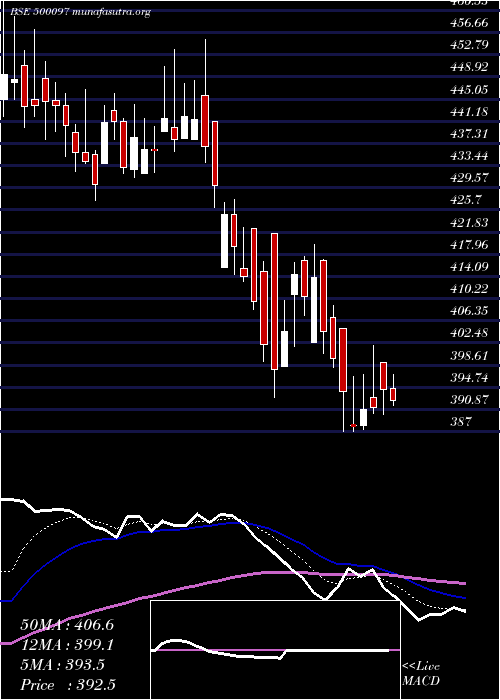The height and width of the screenshot is (700, 500).
Task: Select the 437.31 price axis label
Action: click(468, 134)
